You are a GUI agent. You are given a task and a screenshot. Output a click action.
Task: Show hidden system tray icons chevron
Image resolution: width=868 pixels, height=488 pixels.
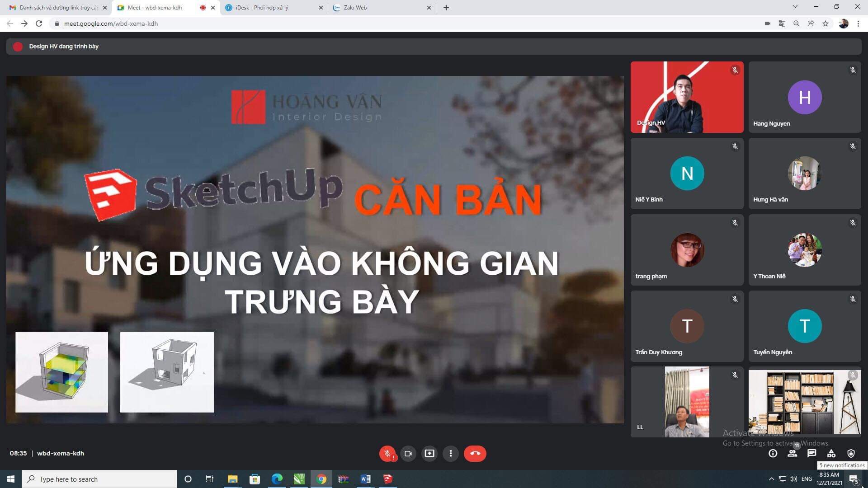[x=771, y=479]
